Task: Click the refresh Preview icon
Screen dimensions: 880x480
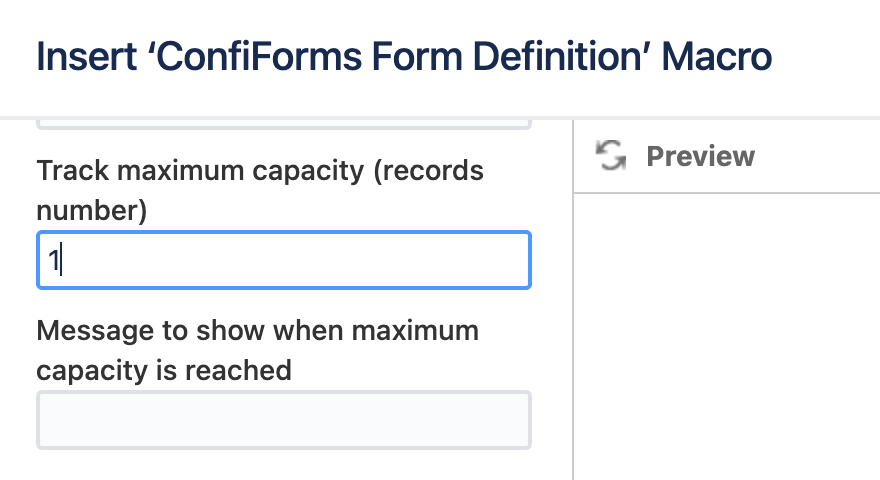Action: click(x=611, y=155)
